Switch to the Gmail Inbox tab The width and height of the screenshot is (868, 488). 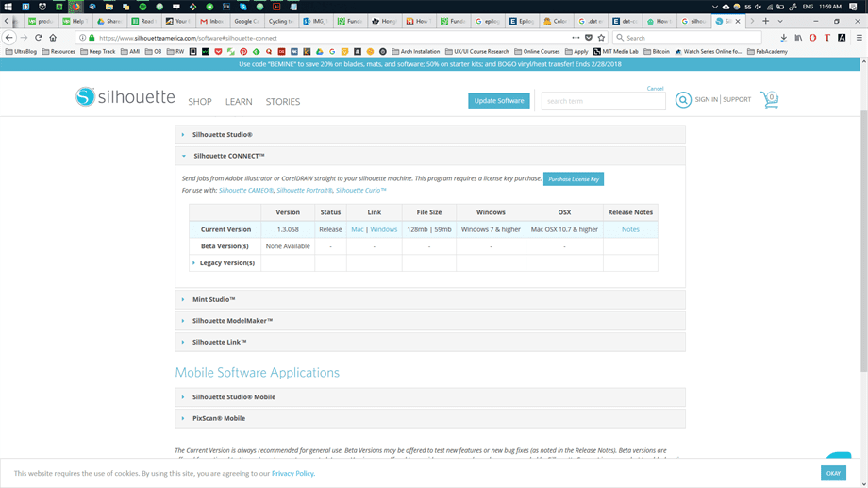212,21
